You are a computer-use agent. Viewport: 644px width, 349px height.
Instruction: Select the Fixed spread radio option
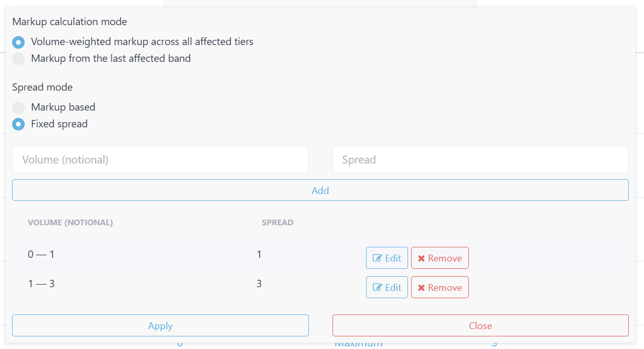point(18,125)
